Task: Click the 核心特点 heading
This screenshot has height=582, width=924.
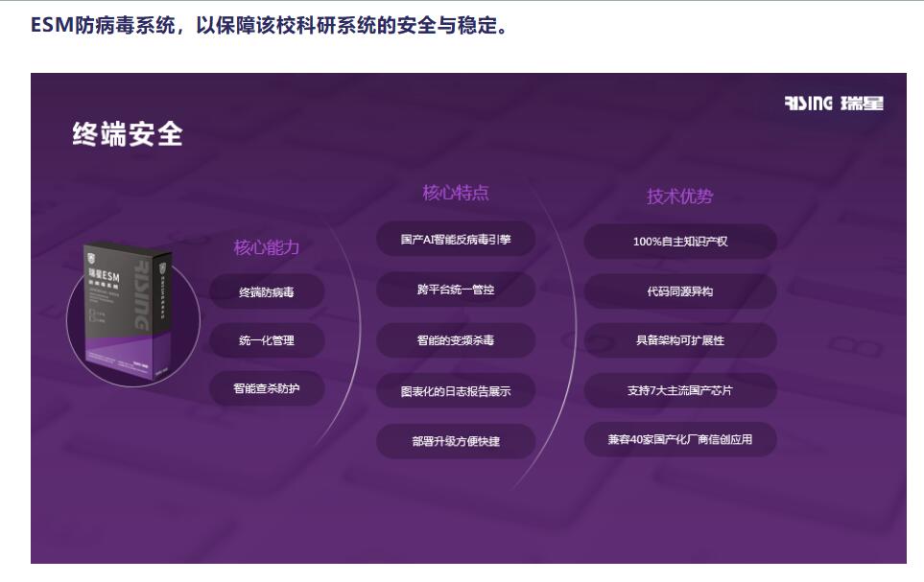Action: point(456,192)
